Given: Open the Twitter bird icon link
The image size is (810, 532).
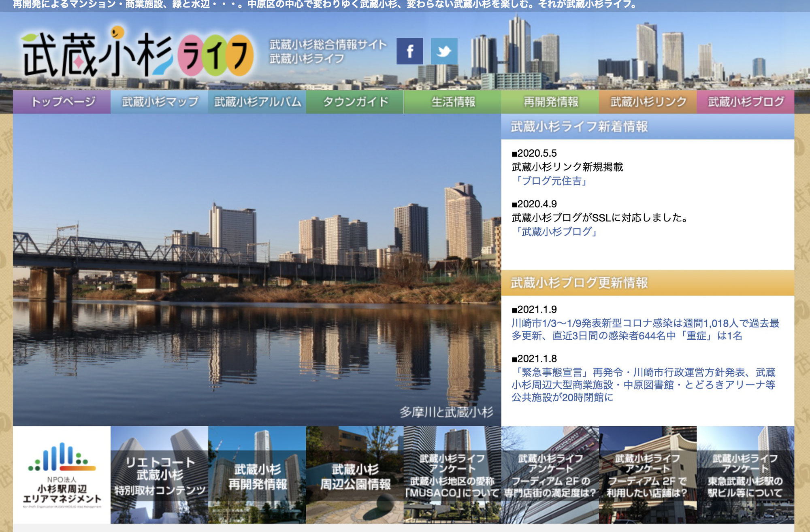Looking at the screenshot, I should [444, 51].
